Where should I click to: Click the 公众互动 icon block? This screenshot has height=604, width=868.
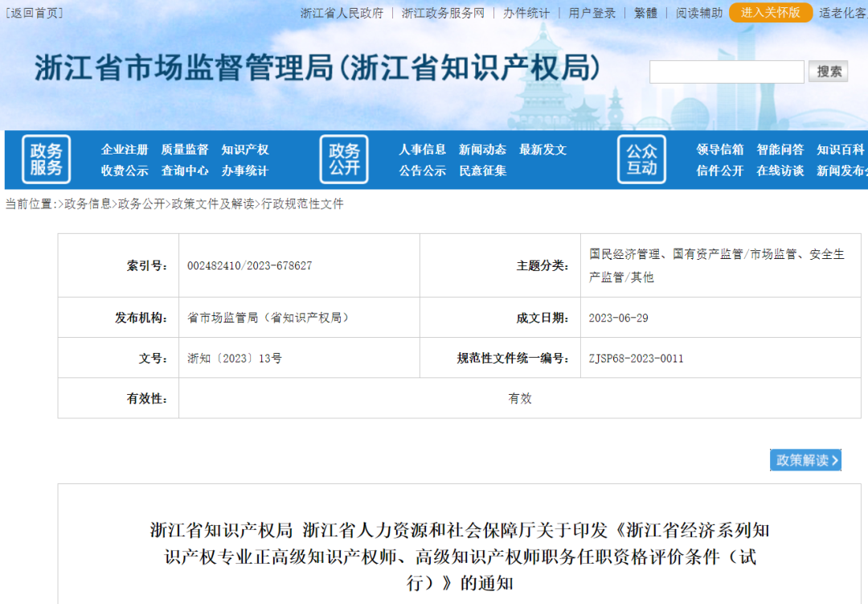[x=641, y=159]
